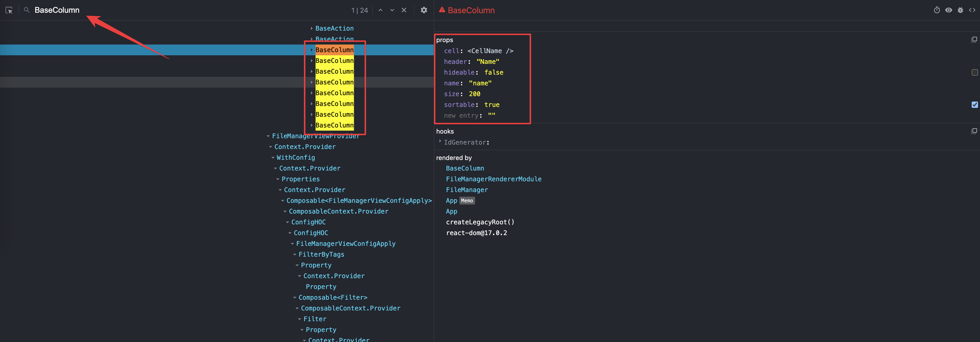Open DevTools settings gear
The height and width of the screenshot is (342, 980).
coord(424,10)
